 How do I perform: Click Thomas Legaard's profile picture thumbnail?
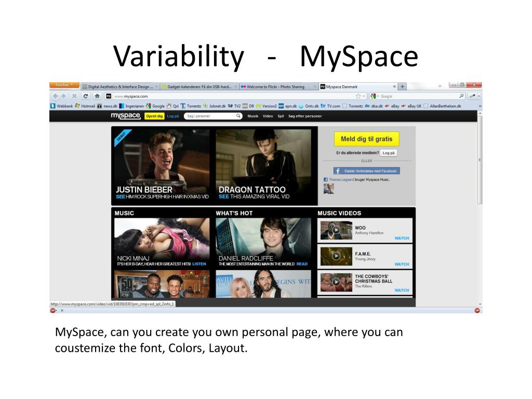328,189
